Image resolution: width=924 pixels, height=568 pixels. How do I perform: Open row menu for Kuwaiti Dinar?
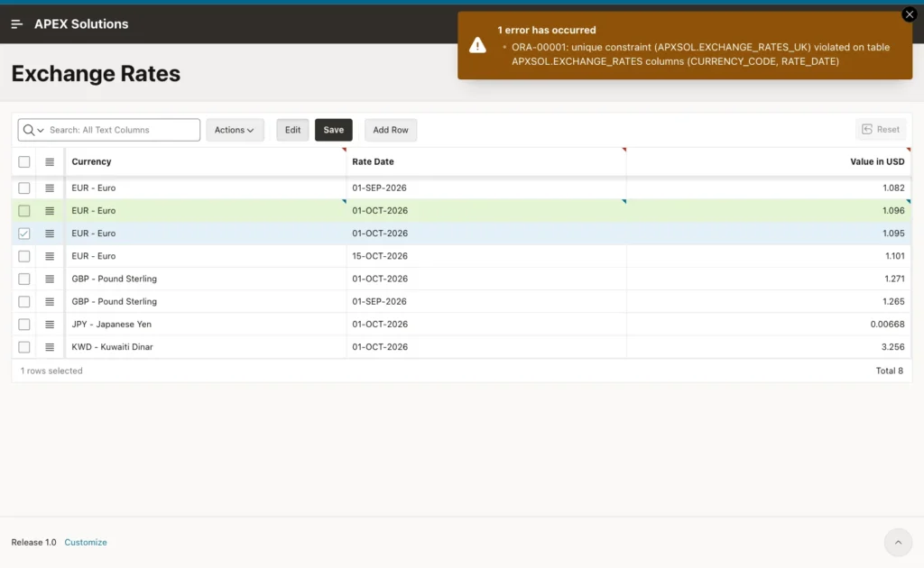click(x=50, y=347)
